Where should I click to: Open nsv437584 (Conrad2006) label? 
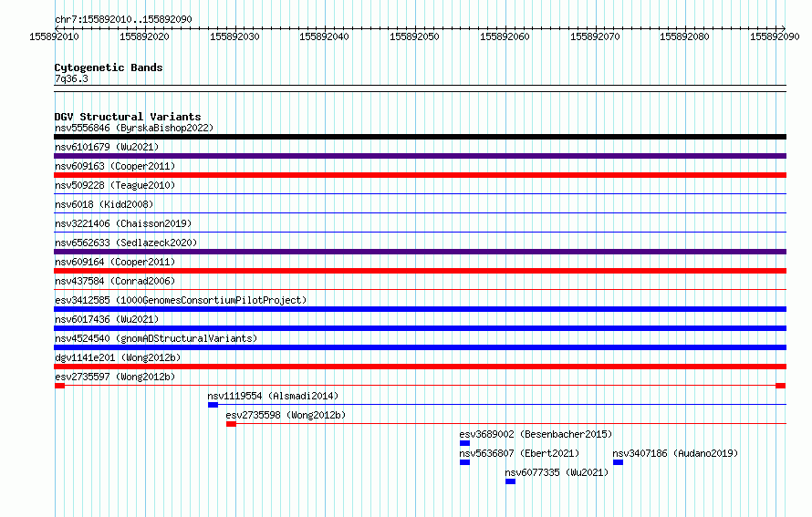[x=115, y=281]
